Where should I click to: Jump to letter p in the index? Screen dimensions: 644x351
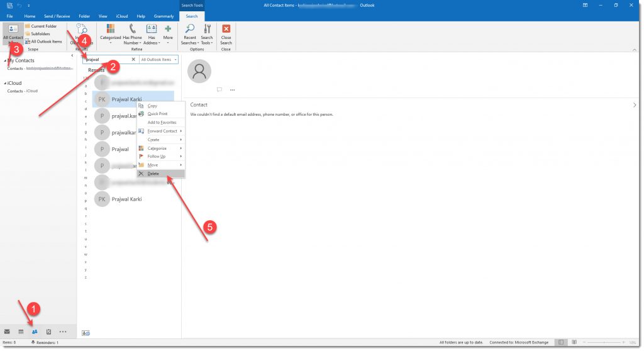pos(86,201)
